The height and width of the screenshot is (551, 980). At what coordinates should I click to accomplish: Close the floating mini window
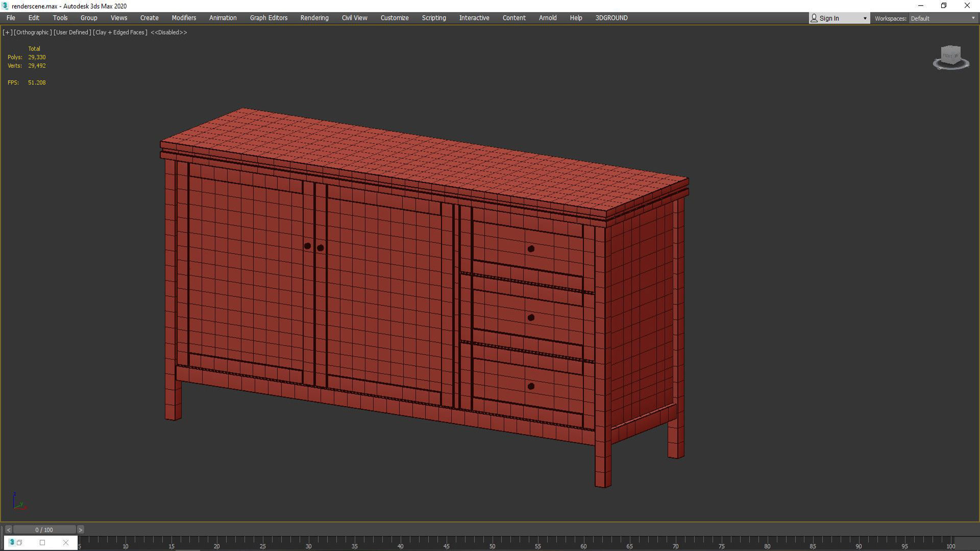click(x=65, y=542)
